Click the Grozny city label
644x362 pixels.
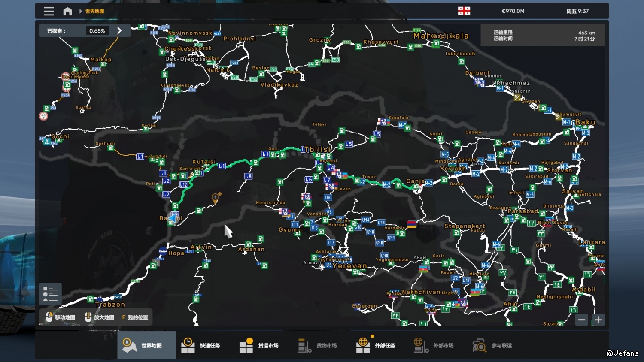[320, 40]
